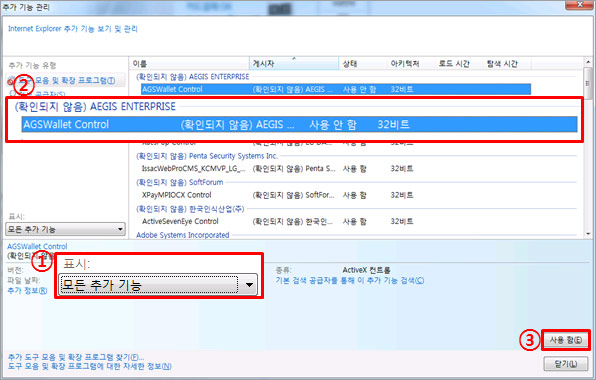Select the XPayMPIOCX Control add-on
Viewport: 596px width, 380px height.
coord(336,195)
